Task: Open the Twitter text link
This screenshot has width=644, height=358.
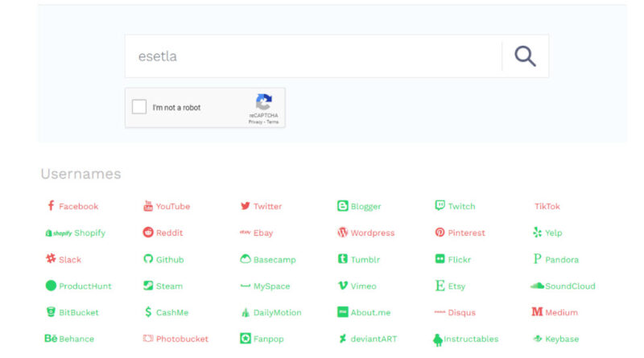Action: (x=267, y=206)
